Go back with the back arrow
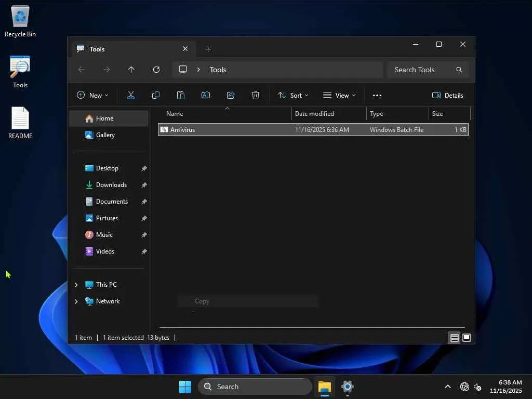This screenshot has height=399, width=532. (82, 70)
